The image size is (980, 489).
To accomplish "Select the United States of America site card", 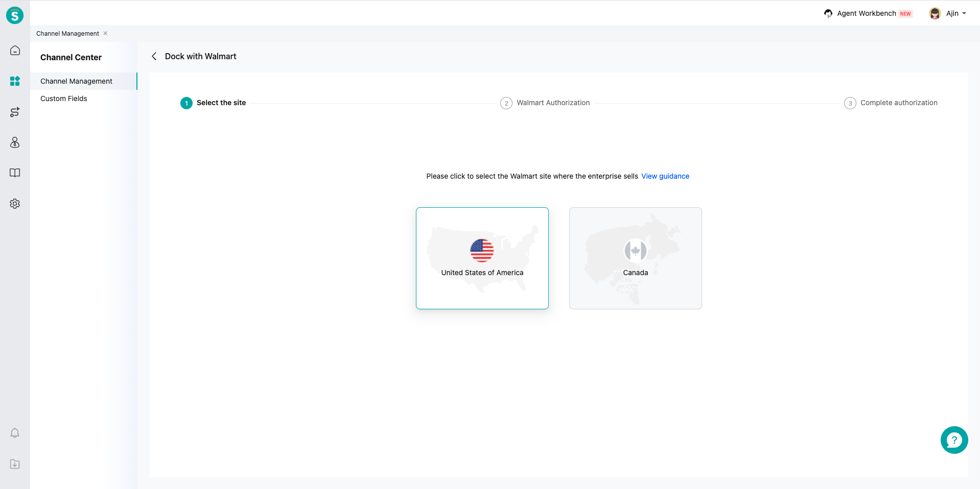I will click(482, 258).
